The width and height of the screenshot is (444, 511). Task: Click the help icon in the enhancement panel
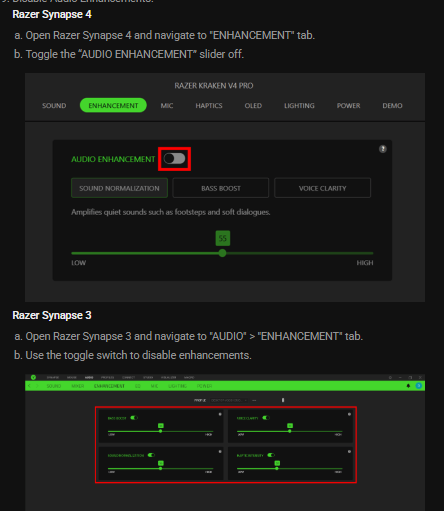pos(383,149)
